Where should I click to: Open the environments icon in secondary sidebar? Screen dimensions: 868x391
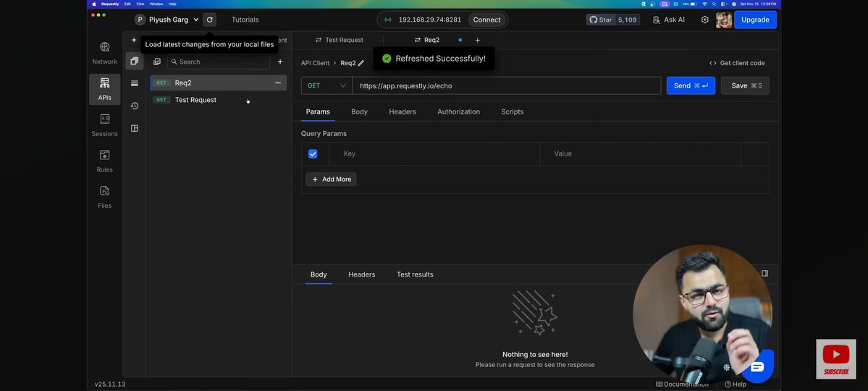(x=134, y=83)
